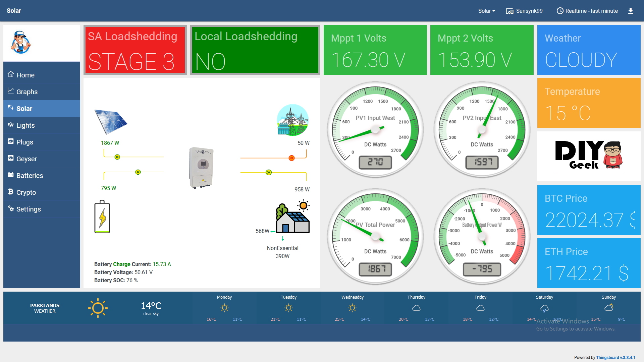Click the Weather CLOUDY widget
Image resolution: width=644 pixels, height=362 pixels.
tap(589, 50)
